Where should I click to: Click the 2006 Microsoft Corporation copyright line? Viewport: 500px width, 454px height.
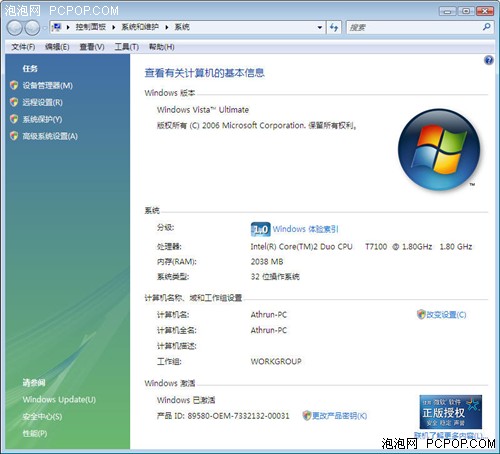click(257, 126)
